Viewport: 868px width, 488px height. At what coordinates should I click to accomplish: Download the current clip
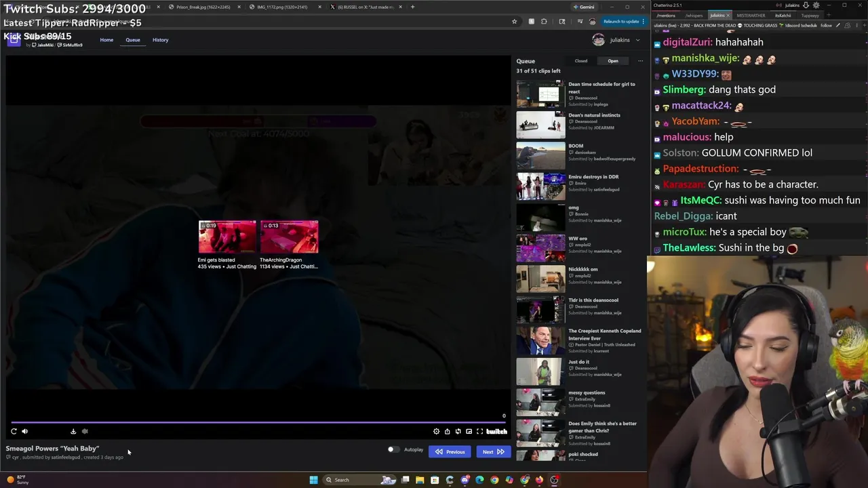click(x=73, y=431)
